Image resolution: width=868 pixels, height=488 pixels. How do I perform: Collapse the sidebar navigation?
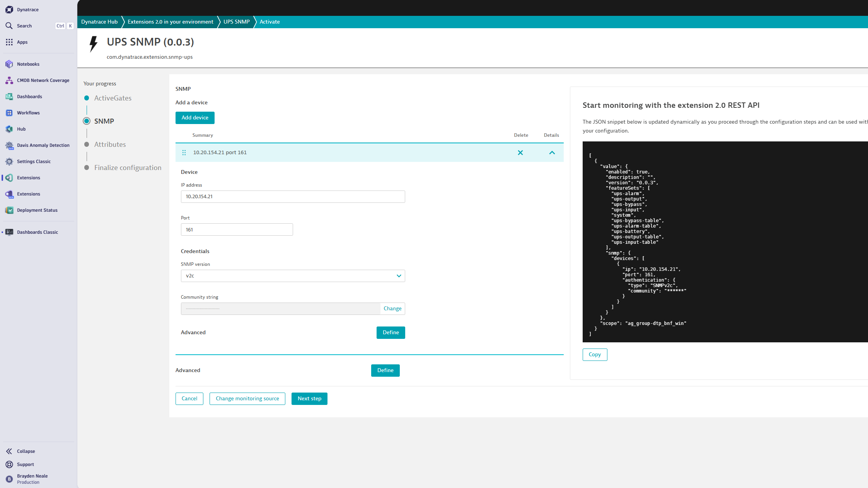(x=21, y=451)
